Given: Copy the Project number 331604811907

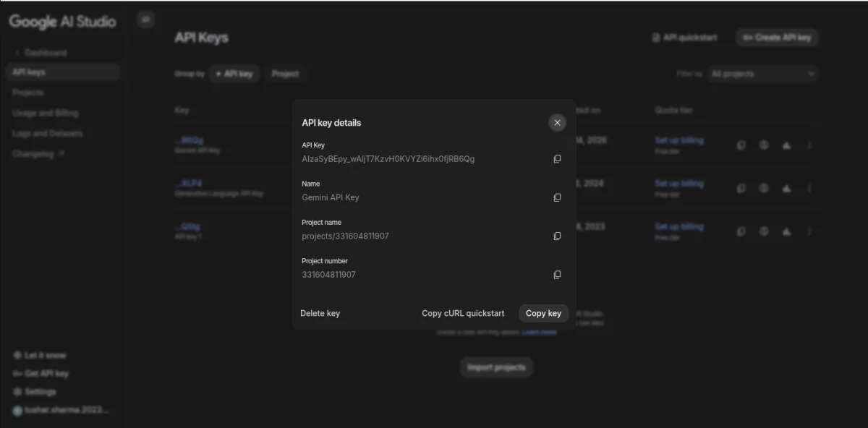Looking at the screenshot, I should (x=557, y=274).
